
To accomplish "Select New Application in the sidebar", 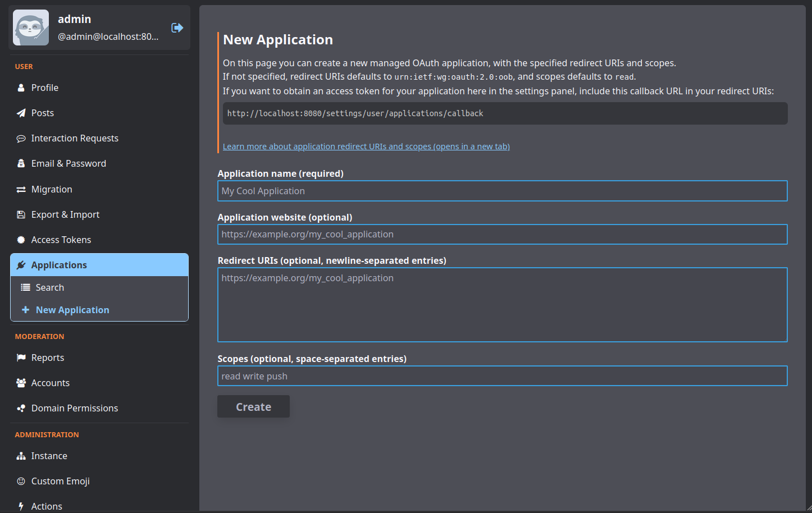I will click(x=72, y=310).
